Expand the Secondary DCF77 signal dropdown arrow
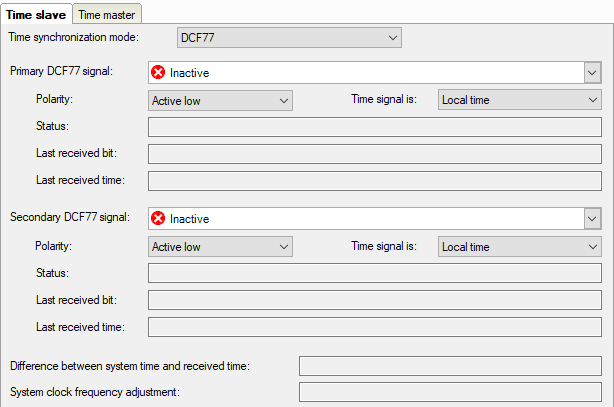The height and width of the screenshot is (407, 614). pyautogui.click(x=592, y=218)
